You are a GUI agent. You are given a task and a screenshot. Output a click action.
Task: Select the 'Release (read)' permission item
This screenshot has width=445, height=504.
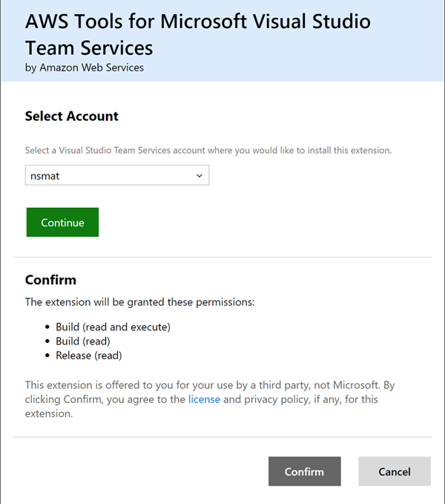coord(89,356)
